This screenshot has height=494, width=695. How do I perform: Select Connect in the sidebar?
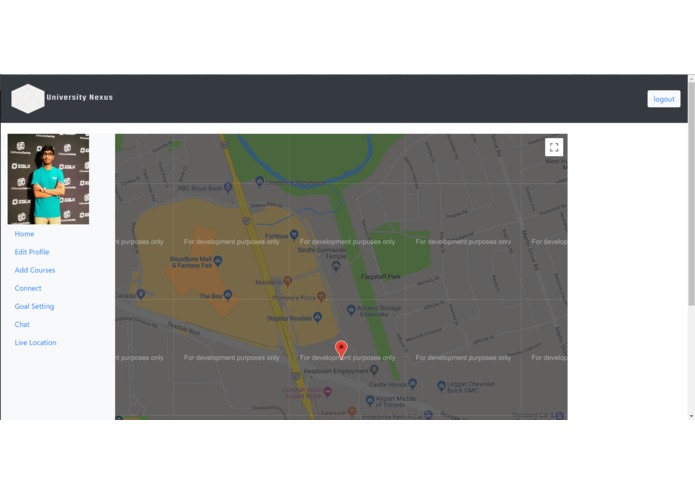(28, 288)
